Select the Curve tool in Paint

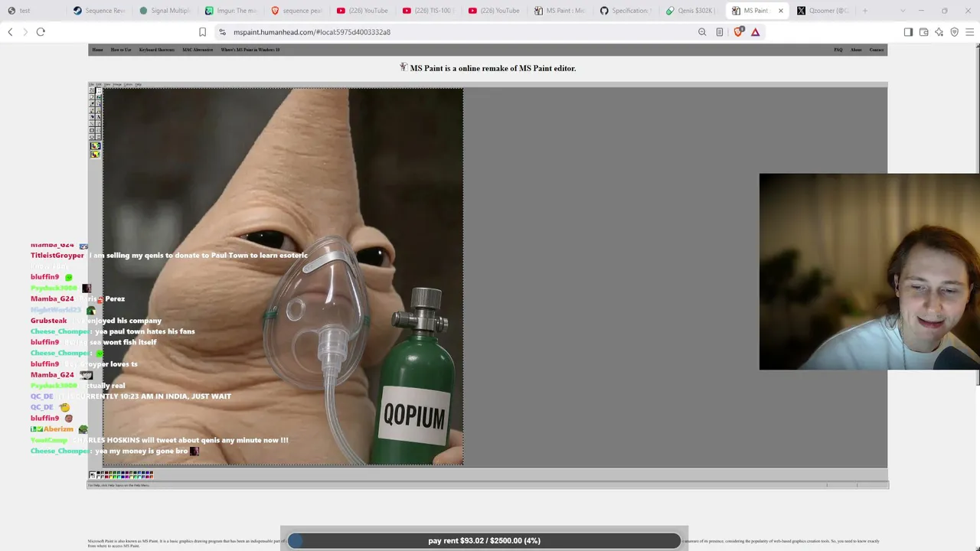99,123
